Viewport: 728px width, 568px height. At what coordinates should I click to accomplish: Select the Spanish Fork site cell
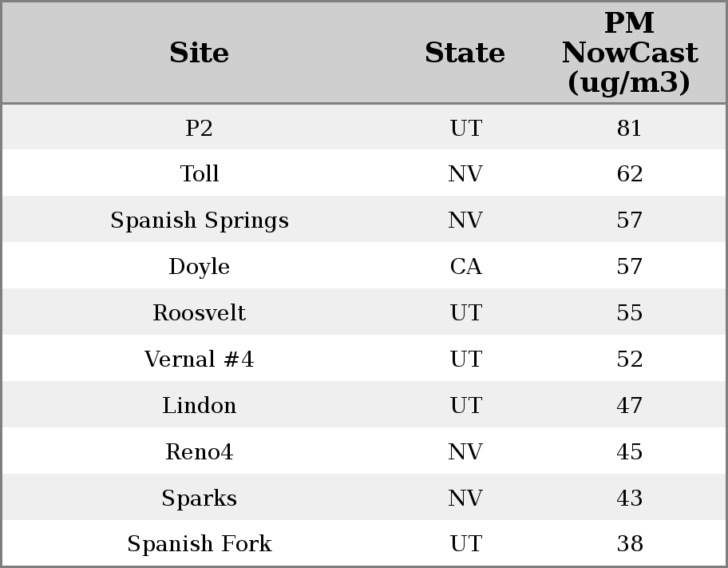200,544
